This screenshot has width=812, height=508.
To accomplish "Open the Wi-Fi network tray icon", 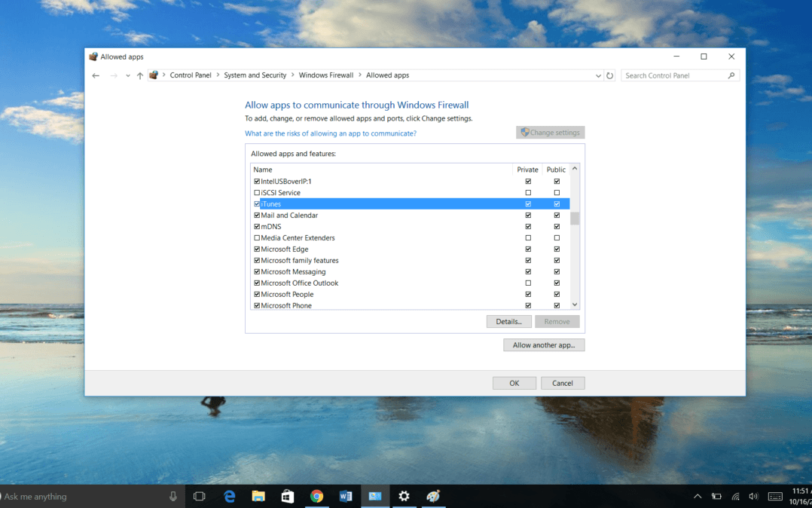I will 735,497.
